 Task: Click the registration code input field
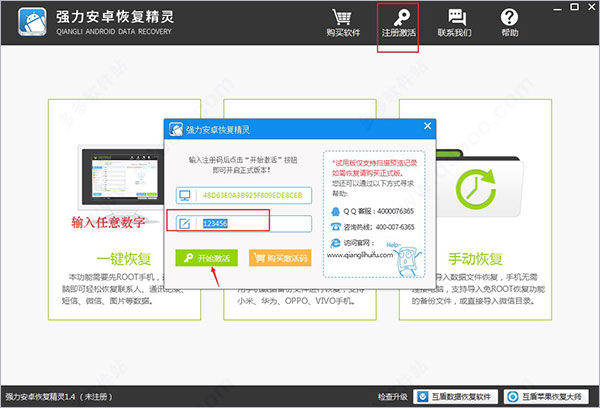(244, 224)
